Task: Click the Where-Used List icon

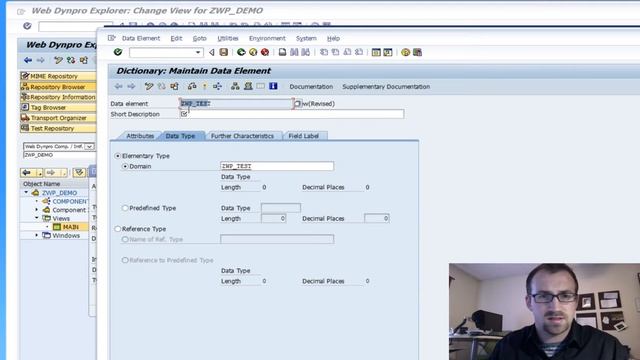Action: 217,86
